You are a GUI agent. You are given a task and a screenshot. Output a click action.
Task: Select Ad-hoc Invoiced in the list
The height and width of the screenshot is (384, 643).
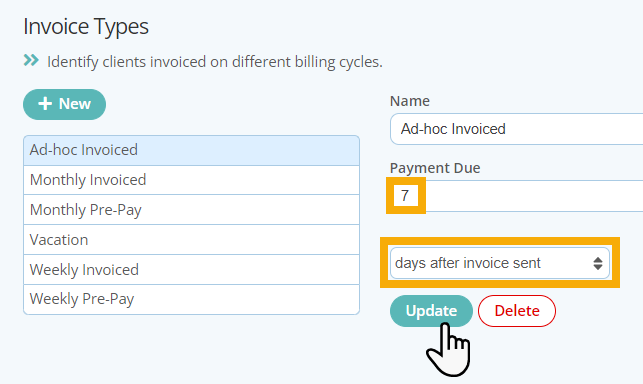192,150
